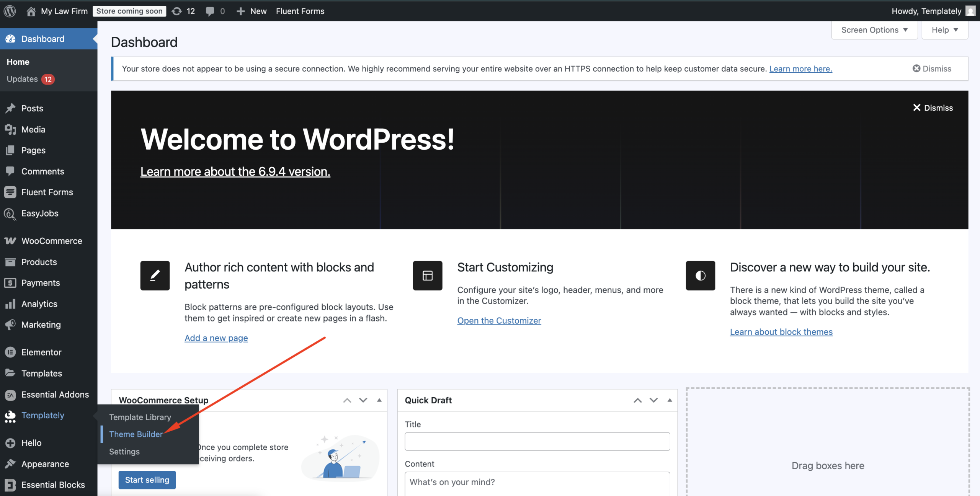Image resolution: width=980 pixels, height=496 pixels.
Task: Click the WooCommerce sidebar icon
Action: point(10,241)
